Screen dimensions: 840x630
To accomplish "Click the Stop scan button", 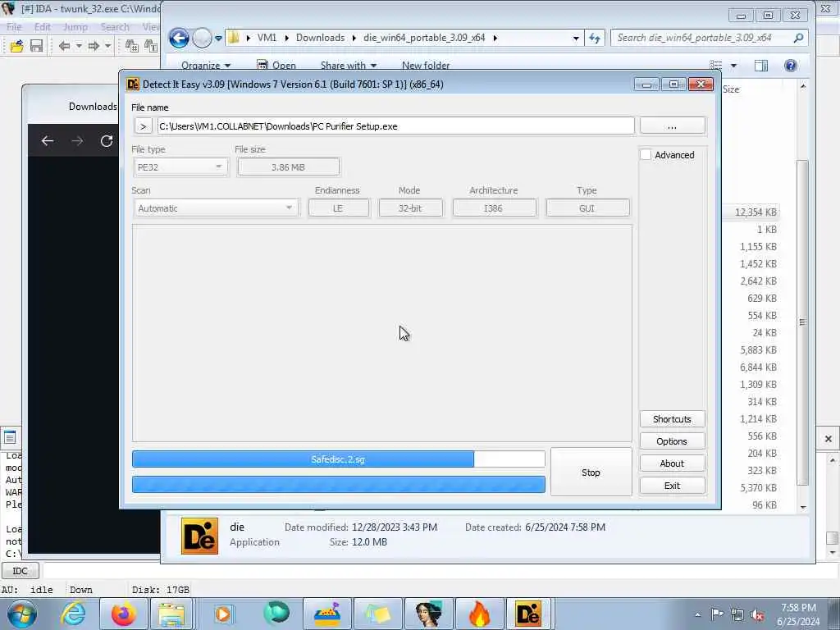I will coord(591,472).
